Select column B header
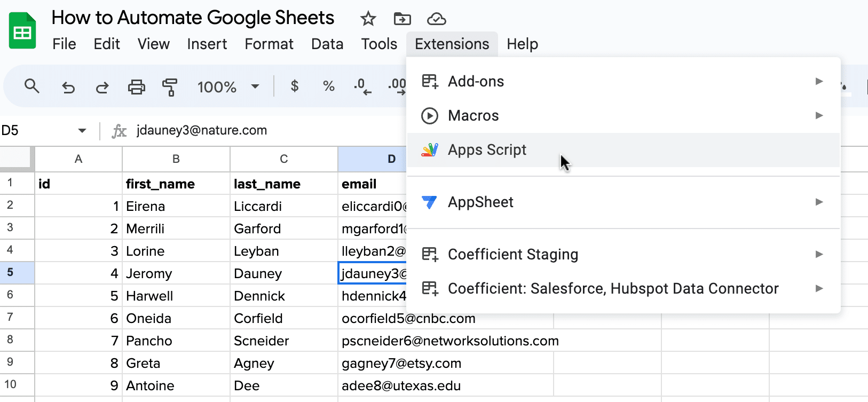Screen dimensions: 868x402 point(176,159)
